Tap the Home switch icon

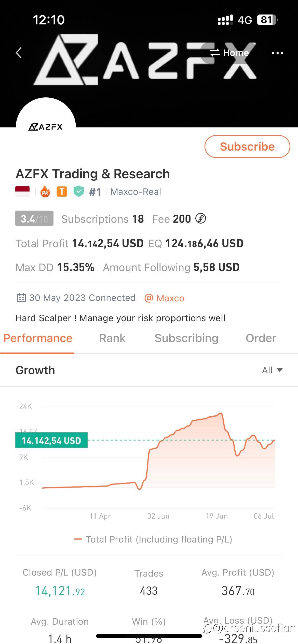(214, 53)
